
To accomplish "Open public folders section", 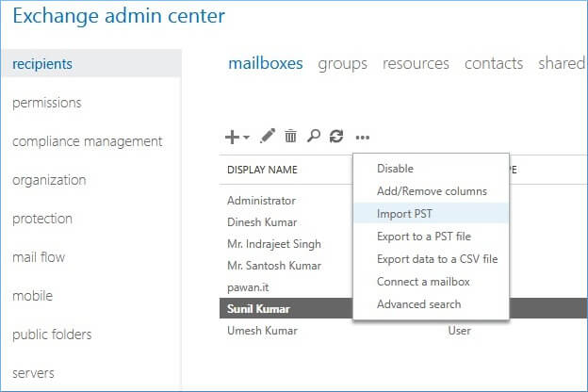I will point(52,335).
